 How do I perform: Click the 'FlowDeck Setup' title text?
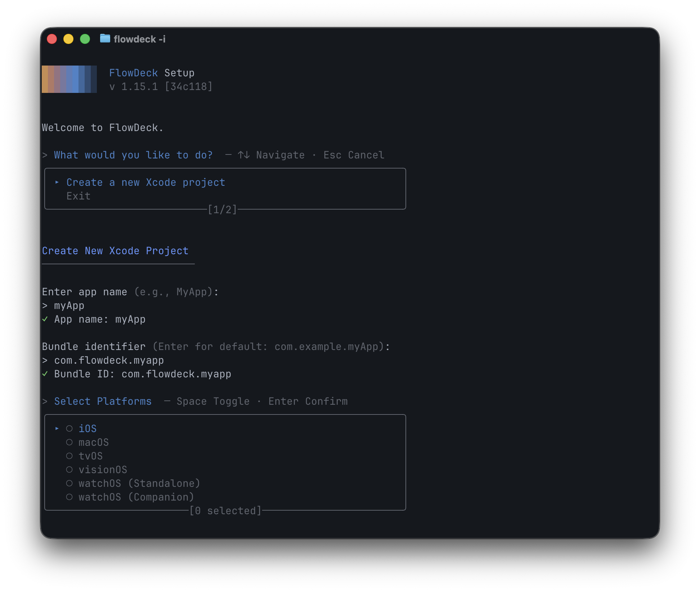pos(152,73)
